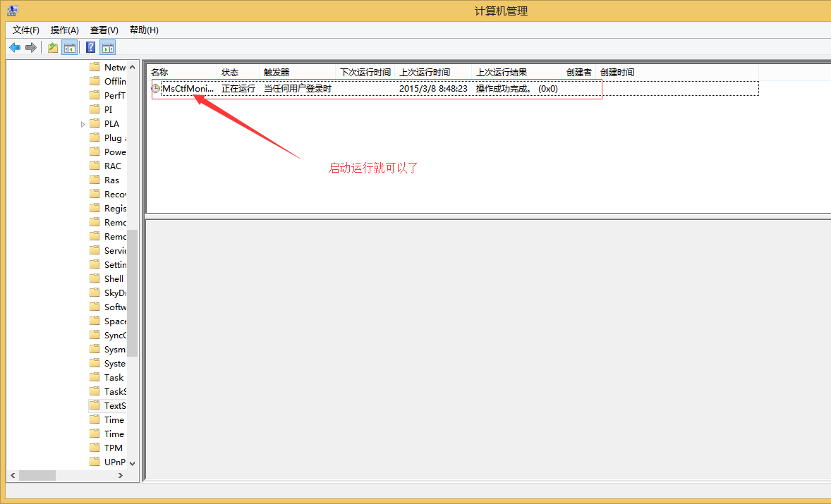The image size is (831, 504).
Task: Sort by the 名称 column header
Action: click(182, 72)
